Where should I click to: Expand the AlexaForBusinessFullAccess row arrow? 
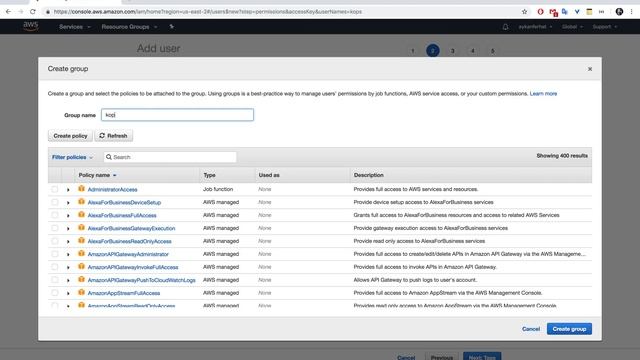(x=68, y=216)
